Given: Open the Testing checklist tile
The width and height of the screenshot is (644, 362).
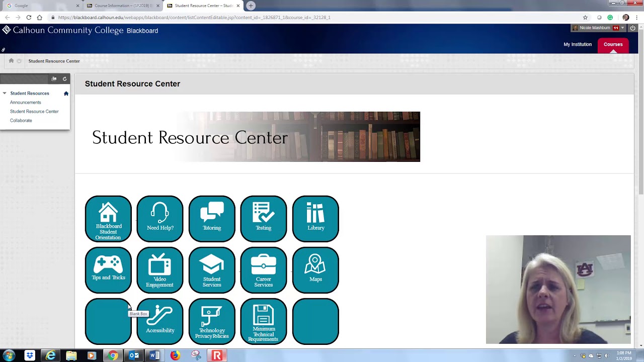Looking at the screenshot, I should [x=264, y=219].
